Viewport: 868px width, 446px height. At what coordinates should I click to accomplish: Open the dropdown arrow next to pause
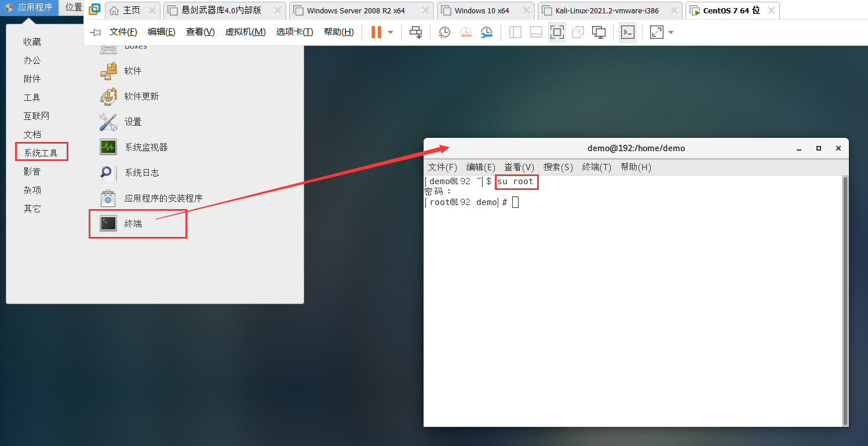tap(391, 32)
